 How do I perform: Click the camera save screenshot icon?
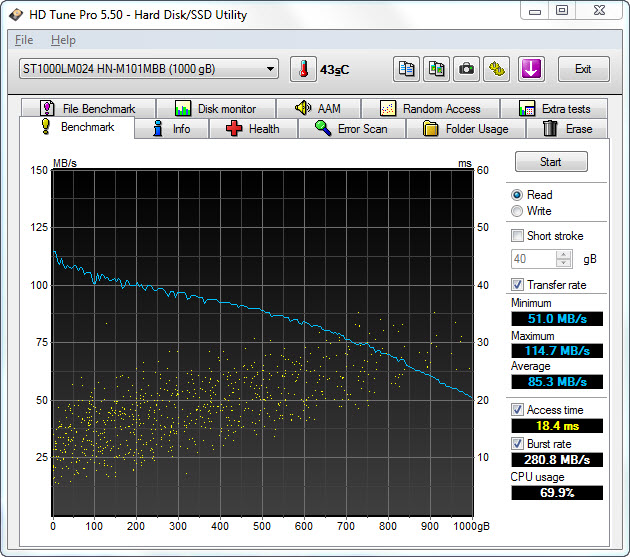coord(466,69)
